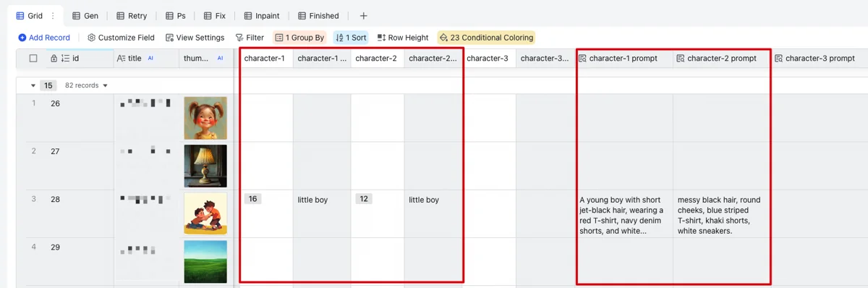Screen dimensions: 868x288
Task: Open the 82 records dropdown
Action: pos(86,85)
